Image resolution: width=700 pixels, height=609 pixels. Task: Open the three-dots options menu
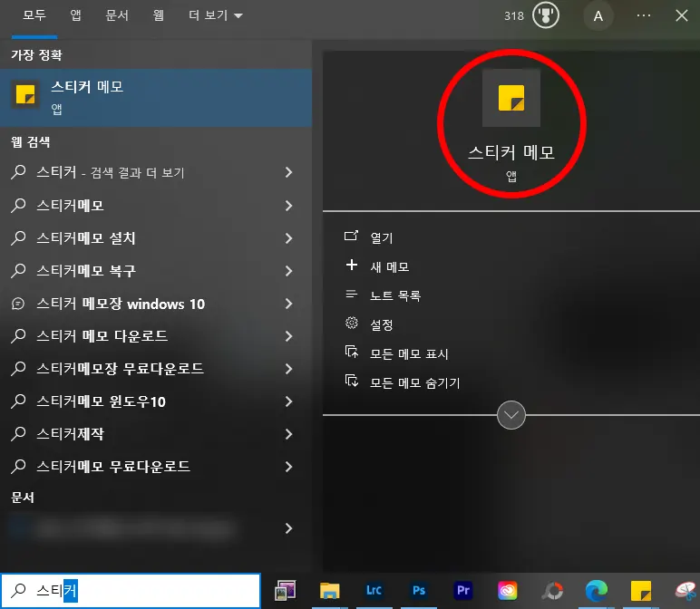point(643,15)
